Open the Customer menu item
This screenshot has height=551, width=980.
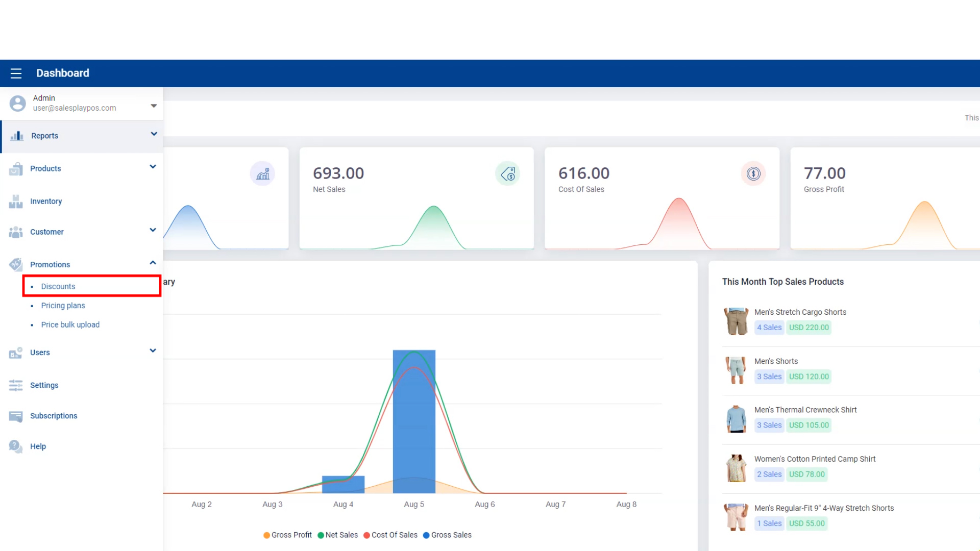47,232
